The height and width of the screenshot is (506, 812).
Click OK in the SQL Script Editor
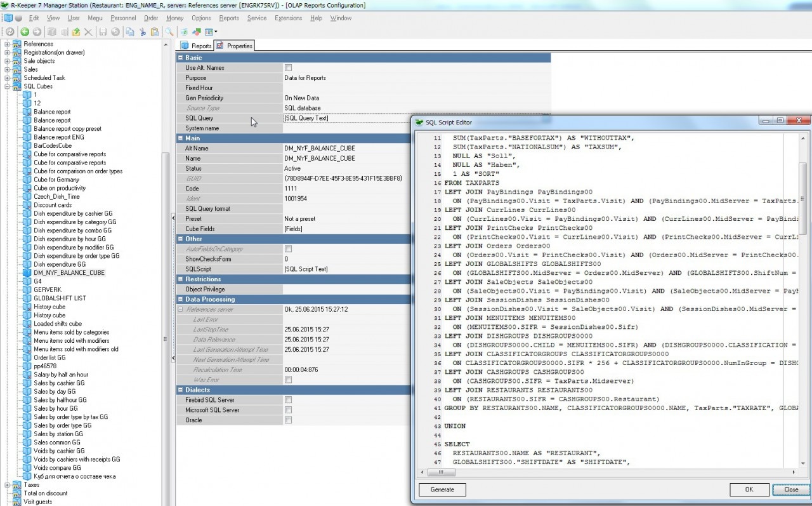click(x=749, y=489)
